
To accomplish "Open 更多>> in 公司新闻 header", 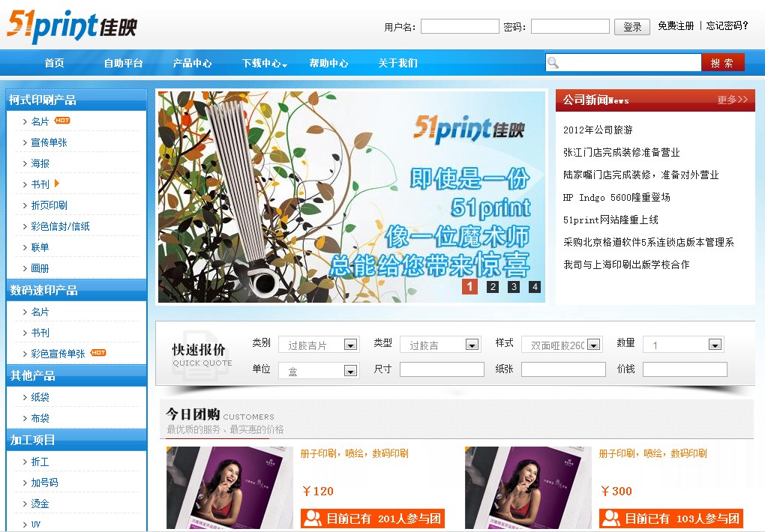I will pyautogui.click(x=732, y=100).
